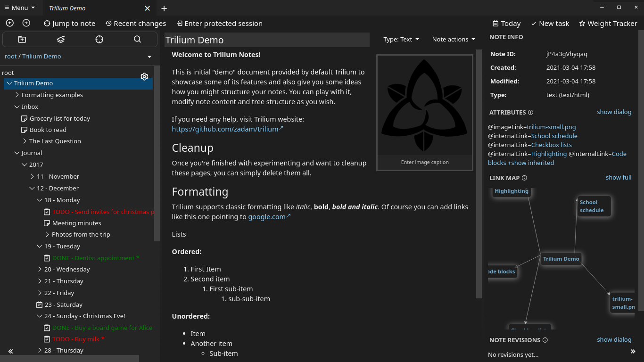Open the Weight Tracker
This screenshot has width=644, height=362.
click(x=608, y=23)
